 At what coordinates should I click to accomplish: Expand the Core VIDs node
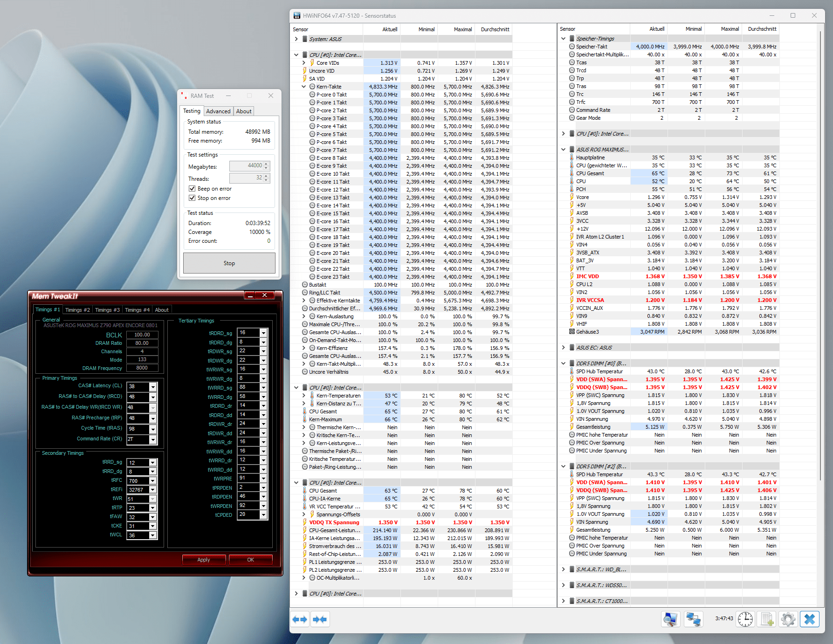pyautogui.click(x=304, y=63)
